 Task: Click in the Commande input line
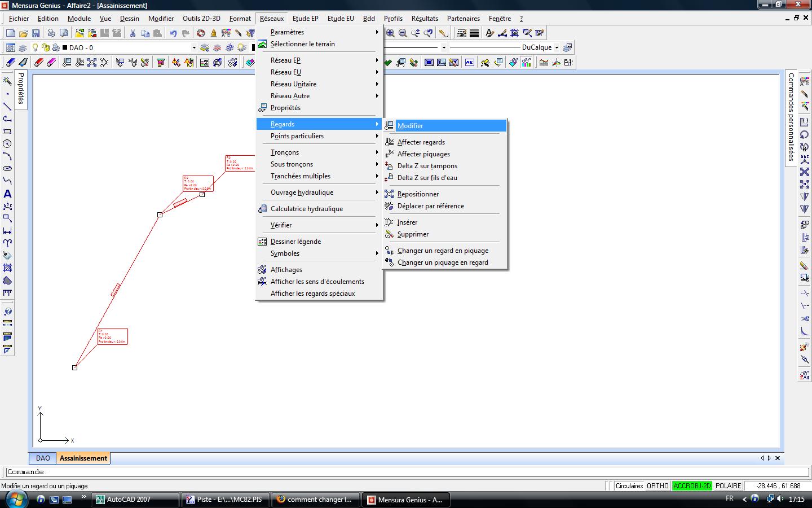(x=407, y=472)
